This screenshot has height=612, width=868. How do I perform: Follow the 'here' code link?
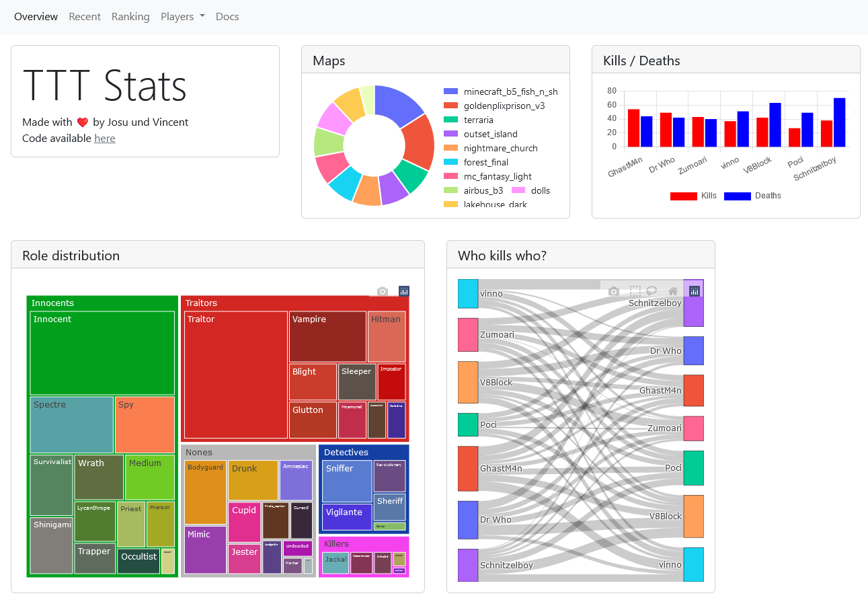point(105,139)
